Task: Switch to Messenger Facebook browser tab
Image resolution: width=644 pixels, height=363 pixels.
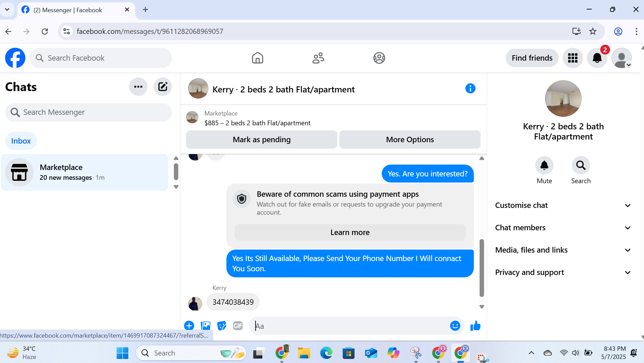Action: (x=76, y=10)
